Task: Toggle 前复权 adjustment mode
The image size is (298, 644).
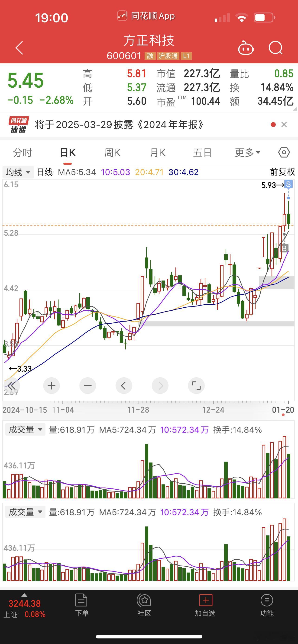Action: [x=282, y=172]
